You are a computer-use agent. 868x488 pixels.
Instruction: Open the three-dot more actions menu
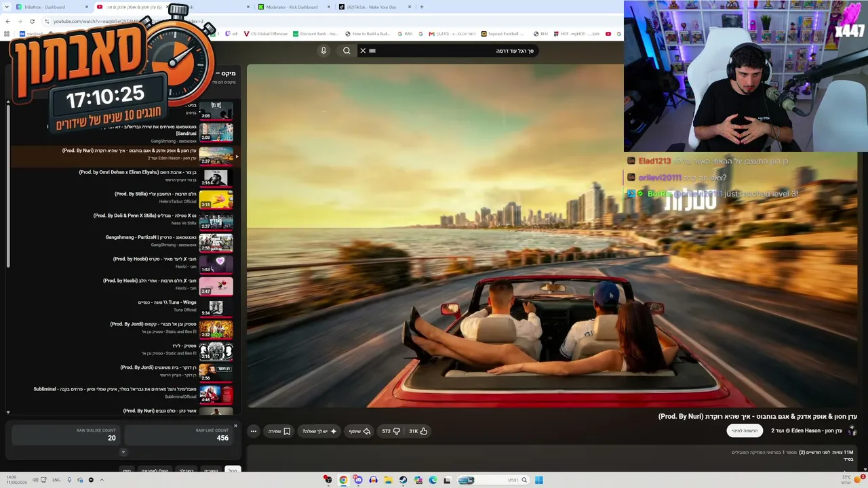[254, 431]
